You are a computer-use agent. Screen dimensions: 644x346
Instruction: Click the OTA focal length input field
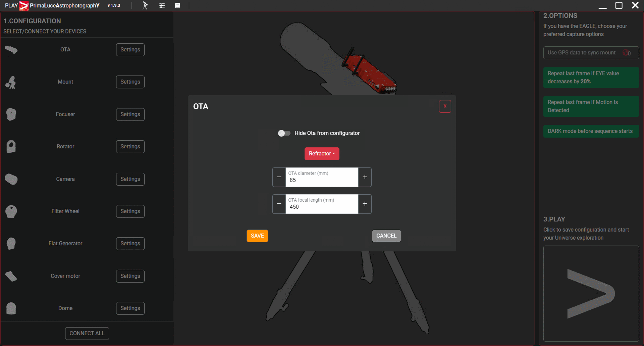click(322, 204)
